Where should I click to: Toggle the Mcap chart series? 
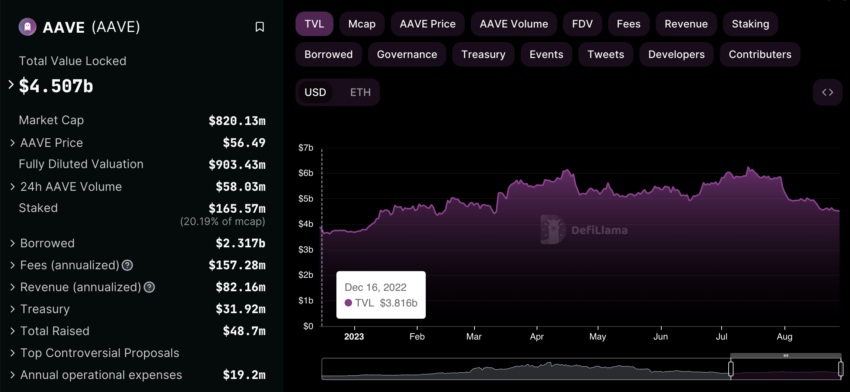362,24
